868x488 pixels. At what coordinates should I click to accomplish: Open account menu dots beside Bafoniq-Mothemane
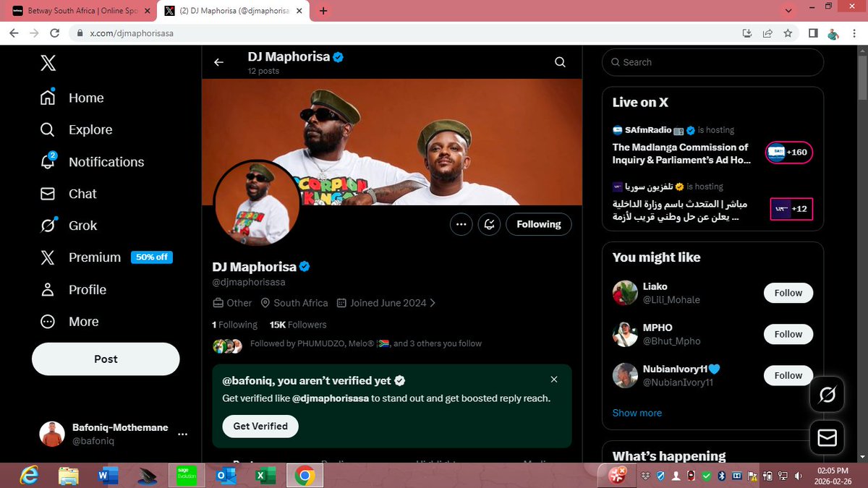(182, 435)
